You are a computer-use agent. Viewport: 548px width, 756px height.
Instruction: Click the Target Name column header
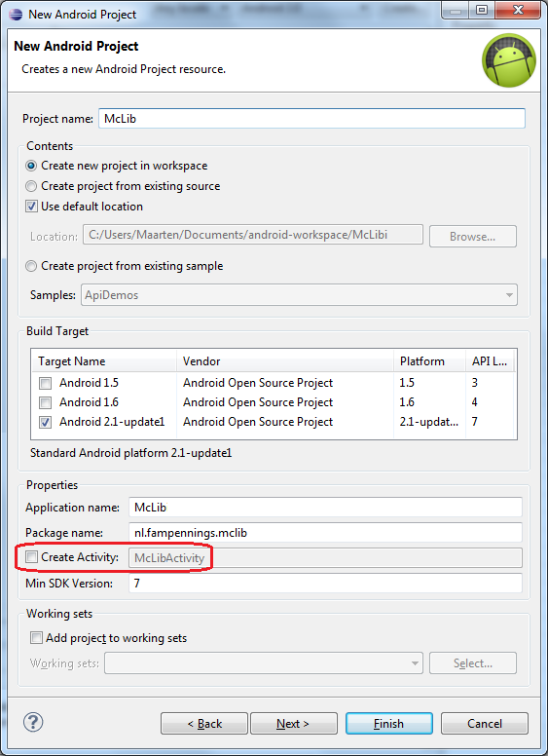104,361
